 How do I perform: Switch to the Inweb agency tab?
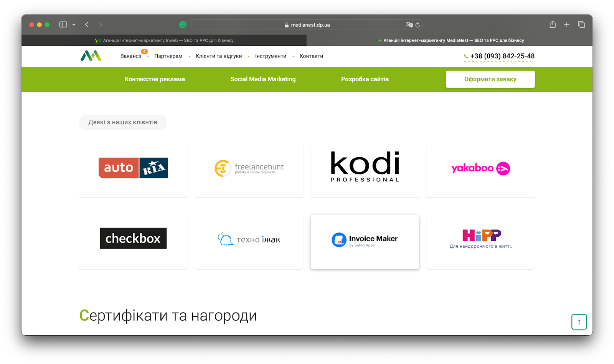(x=164, y=40)
